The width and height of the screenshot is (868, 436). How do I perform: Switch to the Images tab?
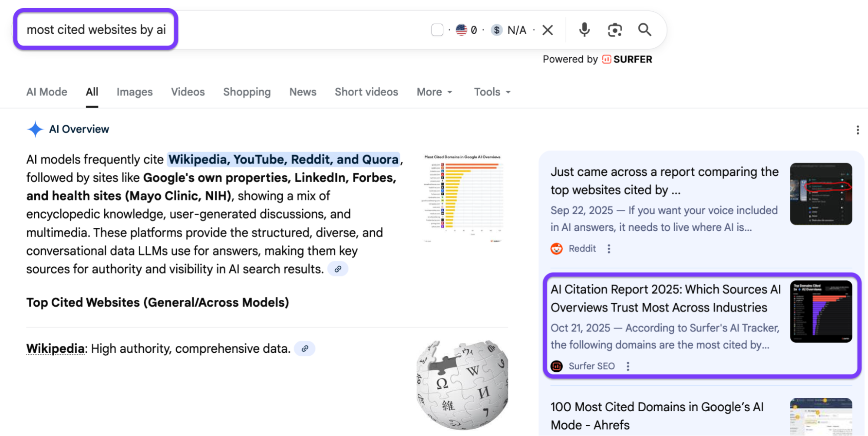(x=135, y=92)
